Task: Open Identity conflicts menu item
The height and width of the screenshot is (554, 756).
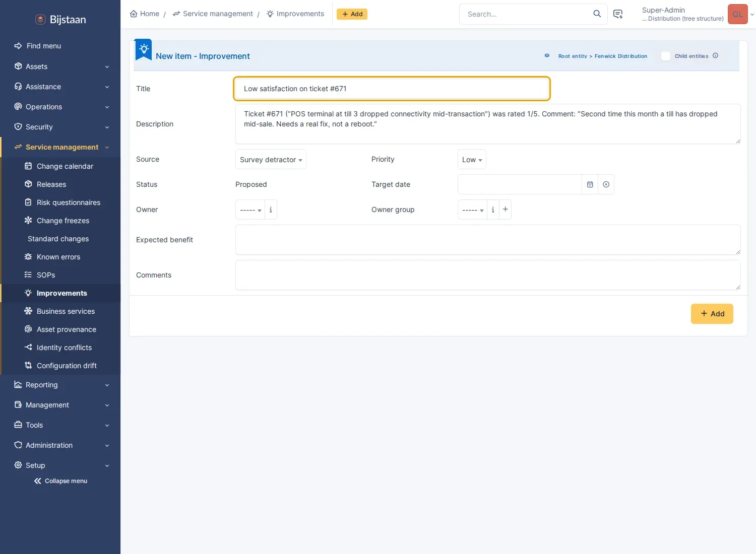Action: pos(60,348)
